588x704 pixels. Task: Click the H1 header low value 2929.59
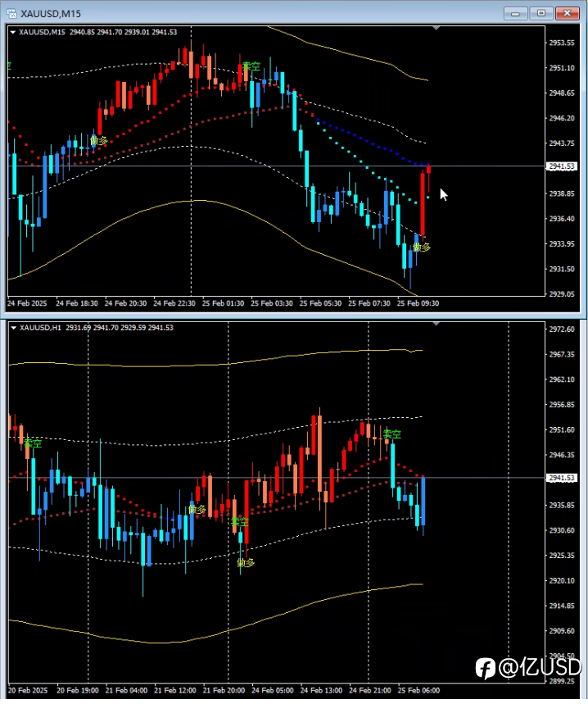point(133,328)
